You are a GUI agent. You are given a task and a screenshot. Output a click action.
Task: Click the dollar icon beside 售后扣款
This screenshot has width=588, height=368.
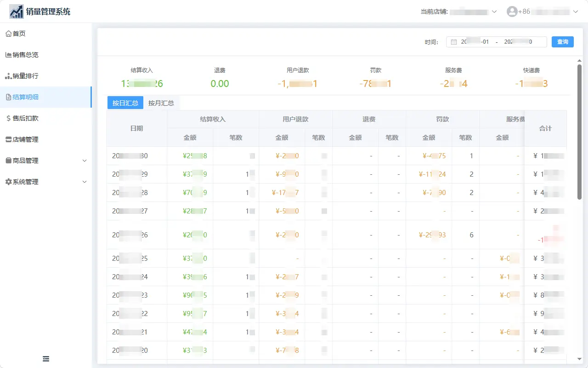point(8,118)
